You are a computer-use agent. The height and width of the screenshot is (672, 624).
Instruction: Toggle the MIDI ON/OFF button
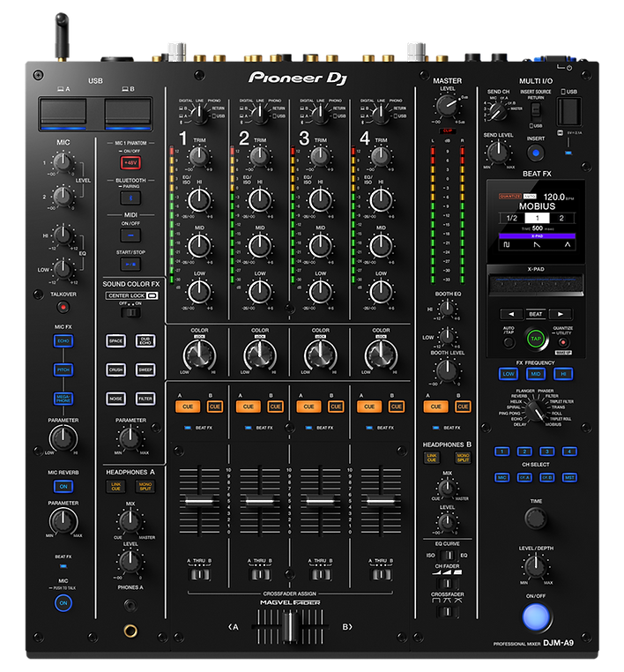coord(130,235)
